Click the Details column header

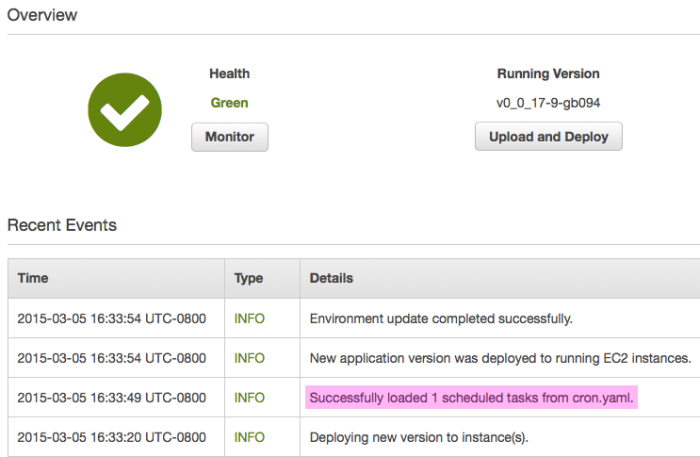(x=331, y=278)
